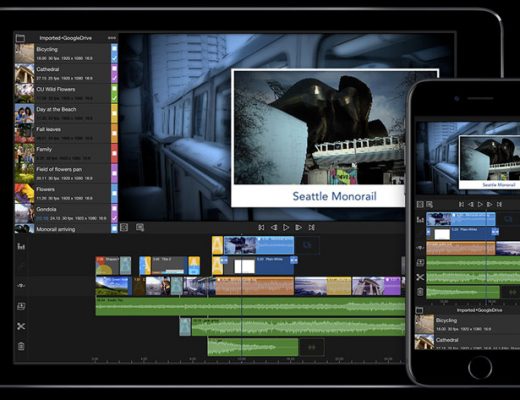Click the trash delete icon on iPad
The image size is (520, 400).
(x=21, y=346)
